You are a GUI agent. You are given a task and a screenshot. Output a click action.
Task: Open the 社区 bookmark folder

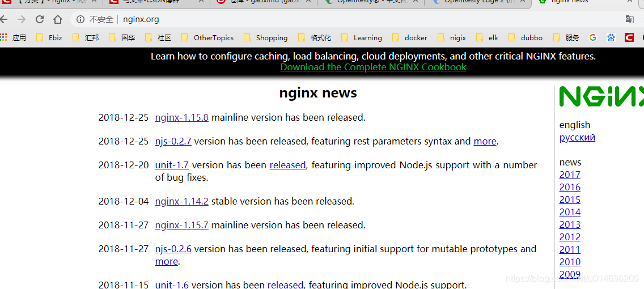pos(158,38)
